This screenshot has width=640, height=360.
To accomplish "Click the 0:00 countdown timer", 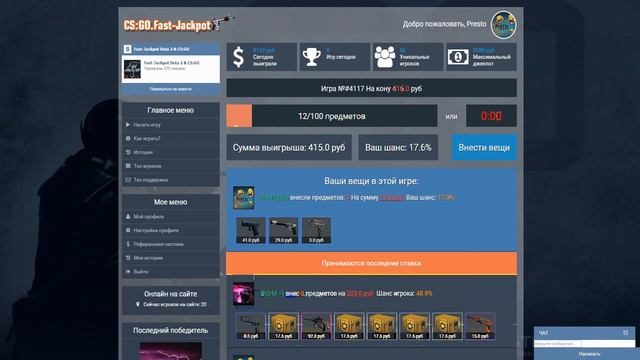I will 491,116.
